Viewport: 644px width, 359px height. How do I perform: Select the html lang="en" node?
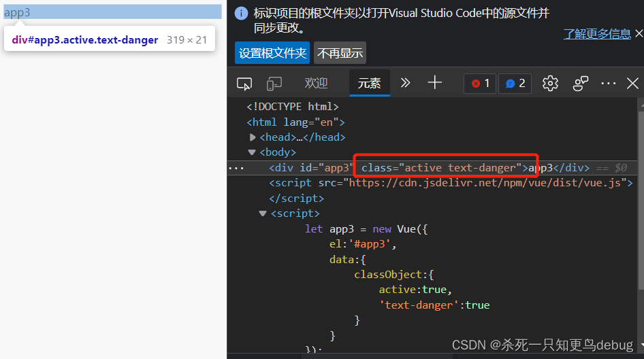pyautogui.click(x=295, y=122)
